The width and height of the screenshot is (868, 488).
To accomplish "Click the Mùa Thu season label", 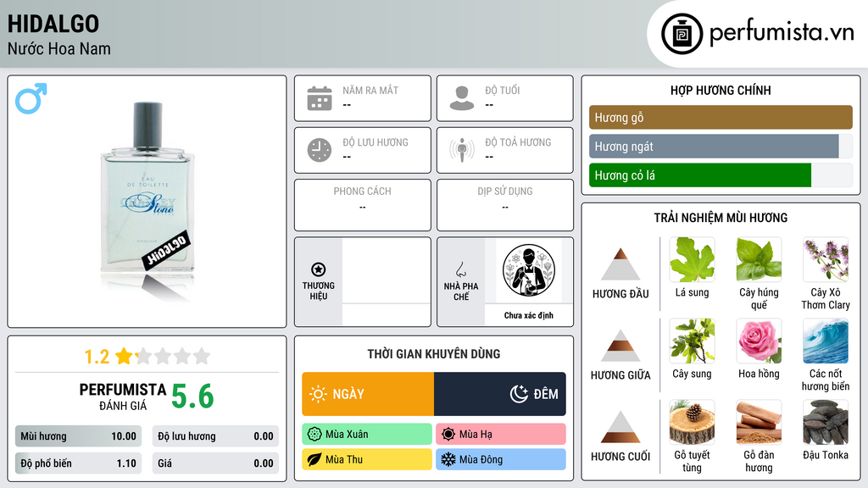I will 367,459.
